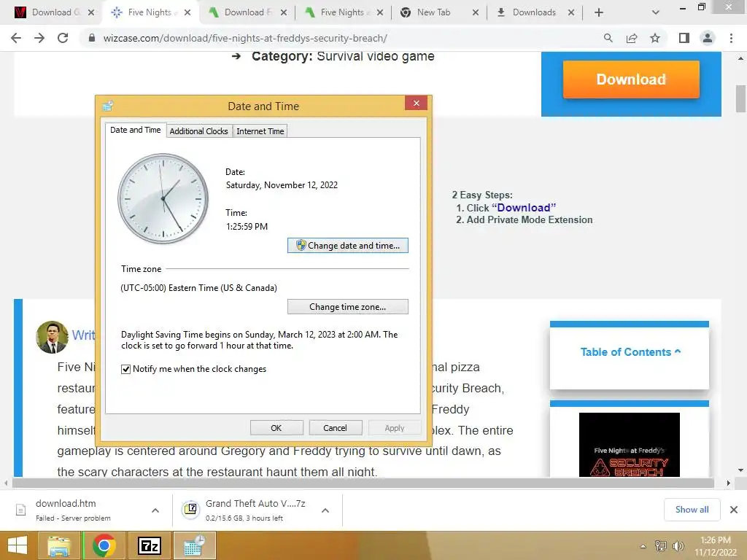
Task: Open the Chrome profile avatar
Action: click(x=708, y=38)
